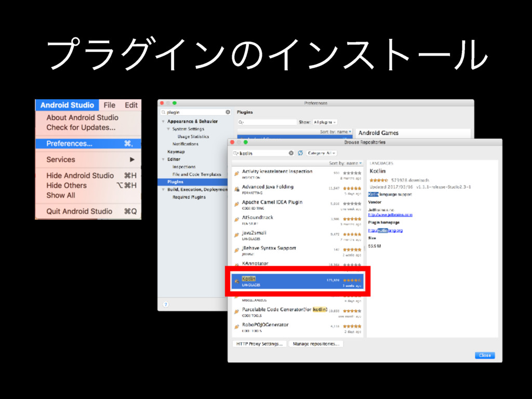Screen dimensions: 532x399
Task: Choose Hide Others menu entry
Action: [88, 185]
